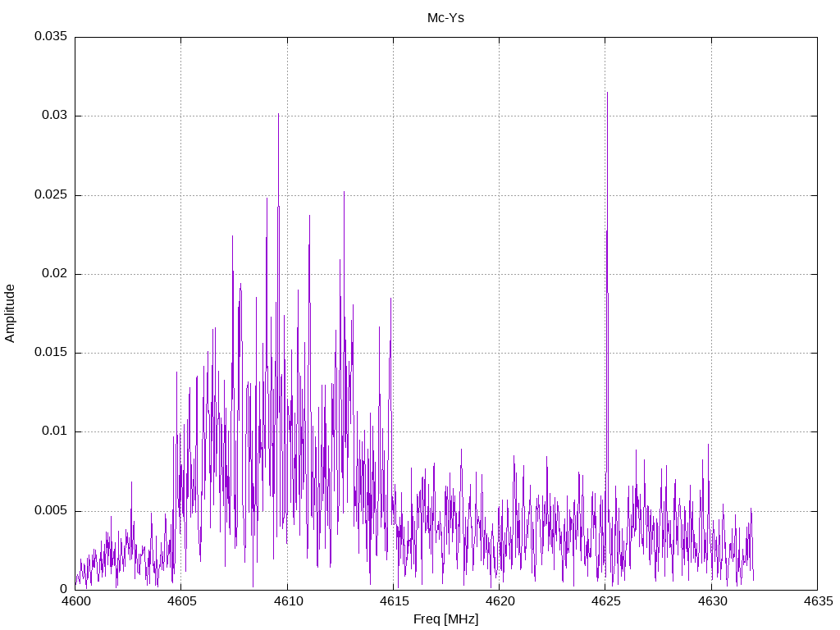Image resolution: width=840 pixels, height=630 pixels.
Task: Click the 0.005 y-axis tick label
Action: tap(50, 511)
